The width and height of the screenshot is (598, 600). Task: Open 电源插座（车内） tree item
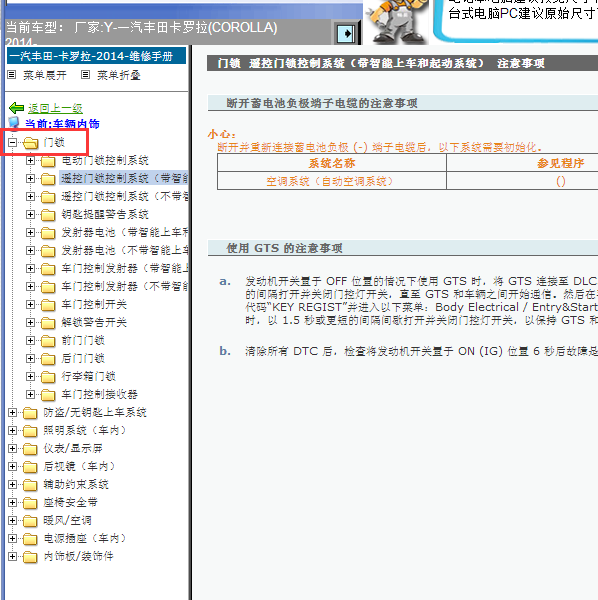click(x=84, y=538)
